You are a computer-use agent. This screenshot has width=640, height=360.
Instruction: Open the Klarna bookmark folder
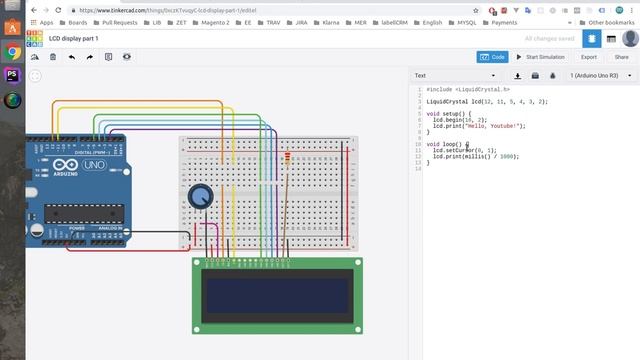tap(327, 23)
